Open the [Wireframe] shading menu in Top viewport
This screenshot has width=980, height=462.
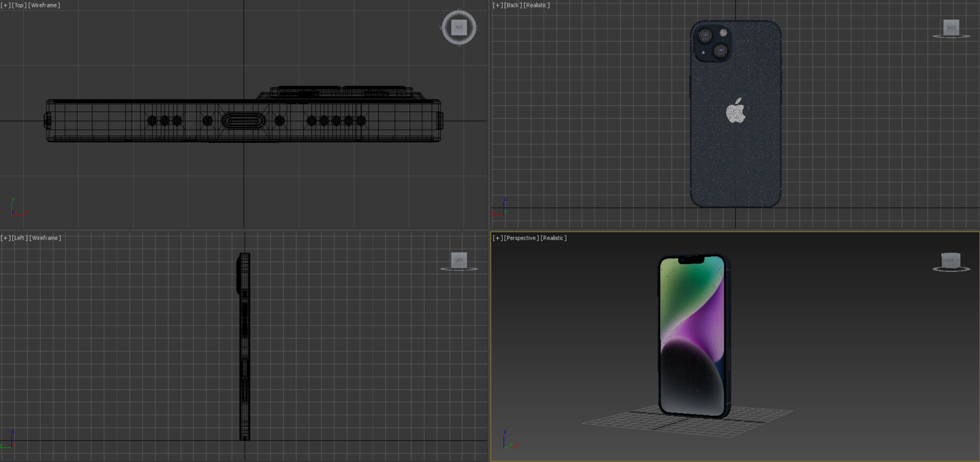[x=44, y=5]
